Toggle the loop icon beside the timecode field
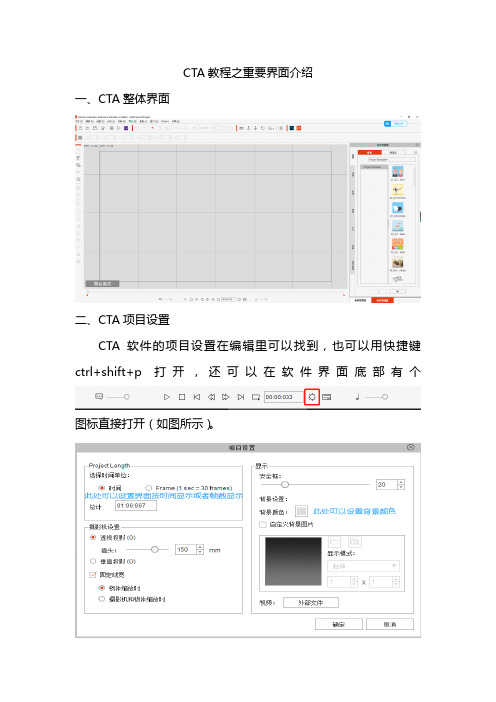This screenshot has width=496, height=702. (256, 397)
